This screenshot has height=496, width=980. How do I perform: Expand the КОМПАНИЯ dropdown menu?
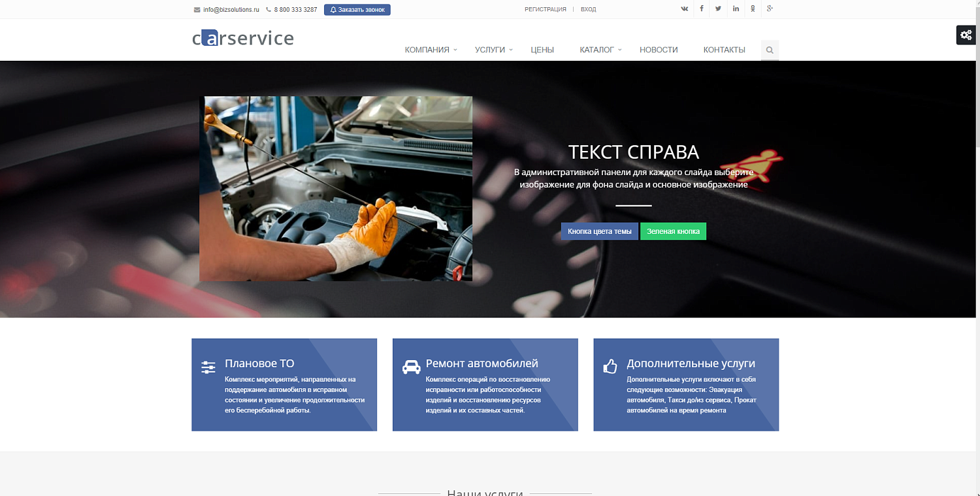coord(428,49)
